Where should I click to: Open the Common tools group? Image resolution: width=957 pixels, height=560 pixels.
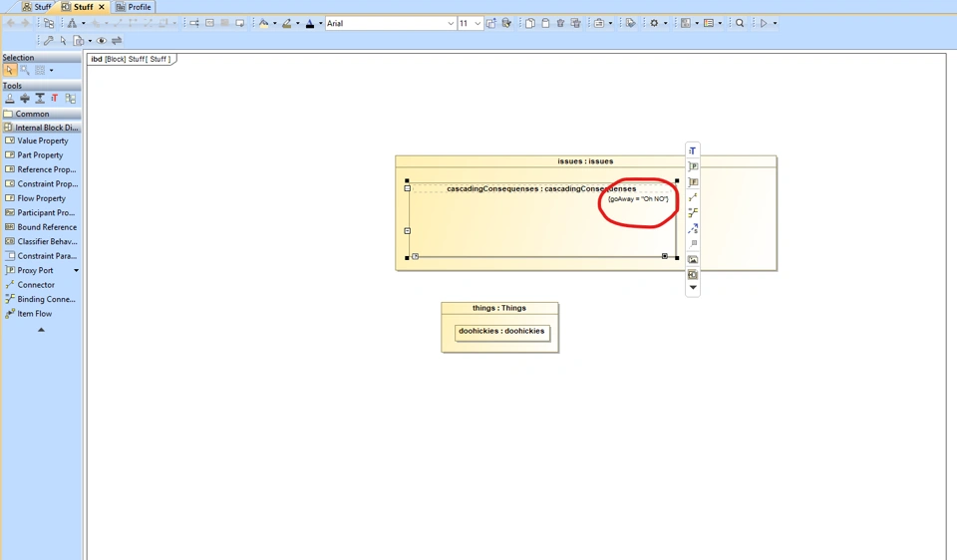tap(42, 114)
